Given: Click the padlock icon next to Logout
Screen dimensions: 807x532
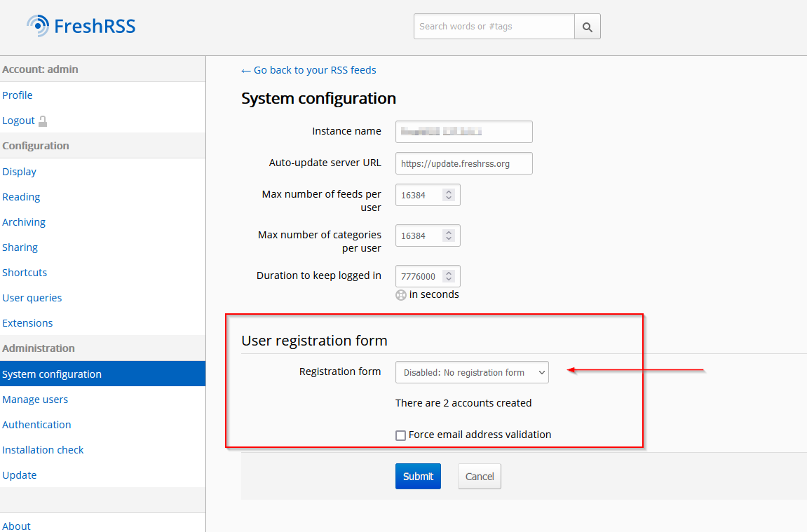Looking at the screenshot, I should [x=43, y=121].
